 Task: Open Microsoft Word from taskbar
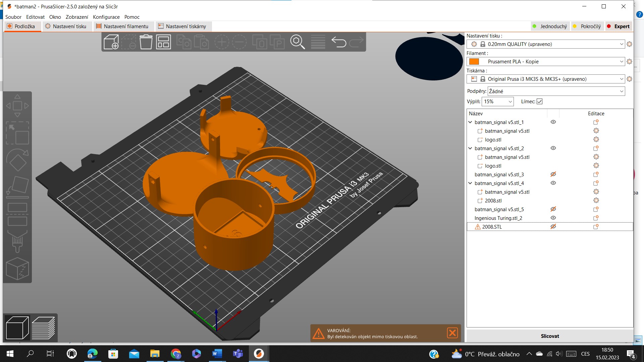[x=217, y=354]
